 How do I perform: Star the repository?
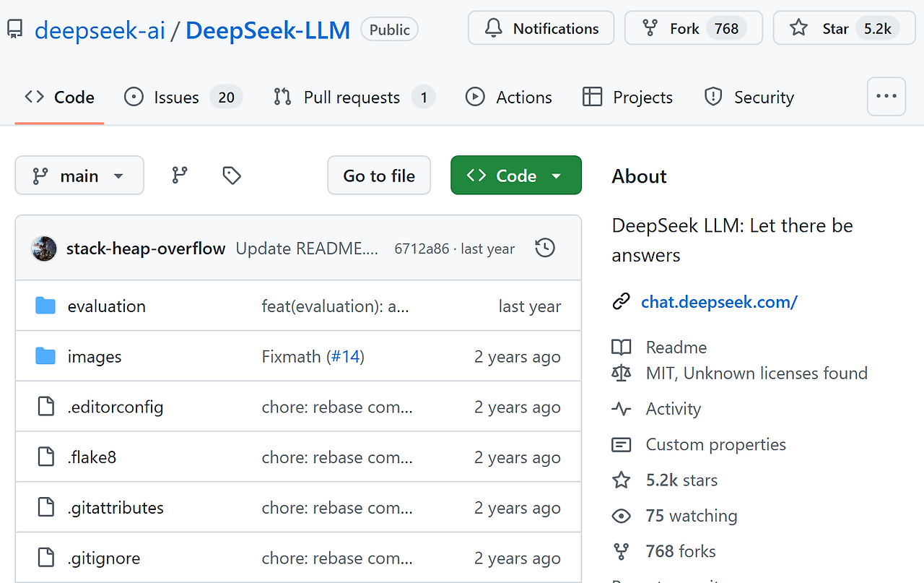click(845, 28)
